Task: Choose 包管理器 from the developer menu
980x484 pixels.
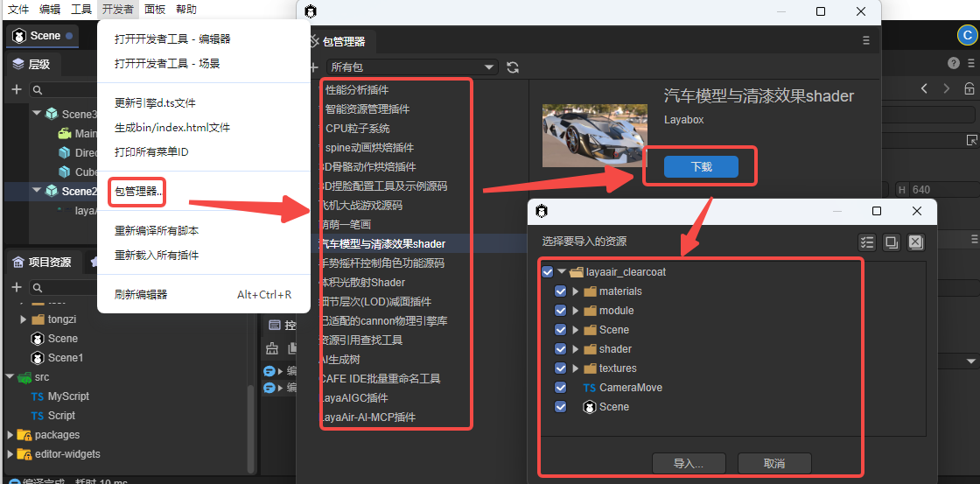Action: [x=138, y=192]
